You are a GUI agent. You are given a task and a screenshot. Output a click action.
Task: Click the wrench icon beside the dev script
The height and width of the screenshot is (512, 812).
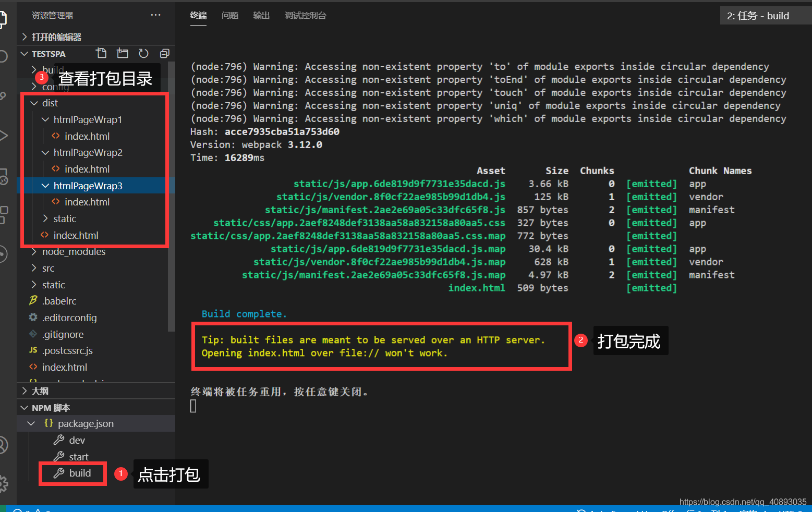pyautogui.click(x=59, y=441)
